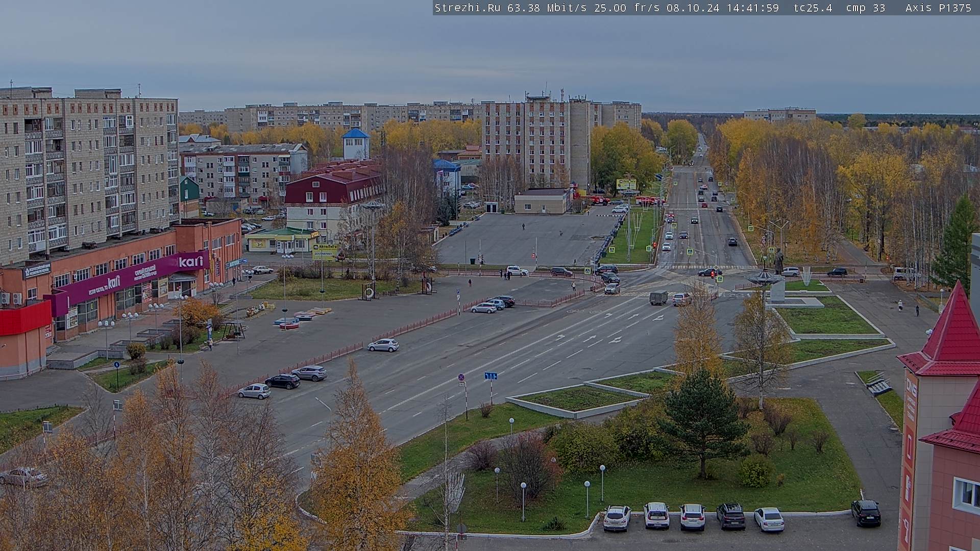Click the "tc25.4" overlay value

pyautogui.click(x=813, y=8)
